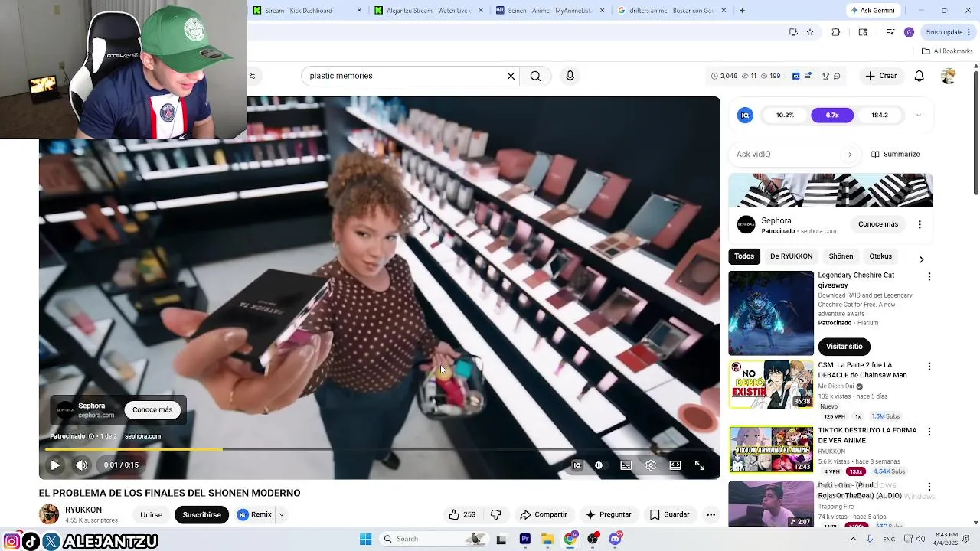
Task: Click sephora.com link under the Patrocinado label
Action: [x=142, y=436]
